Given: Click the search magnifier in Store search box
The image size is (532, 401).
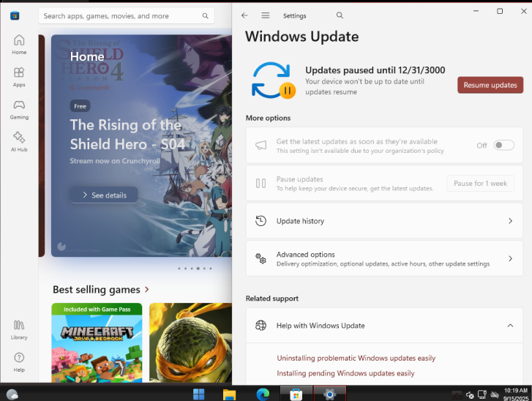Looking at the screenshot, I should coord(206,15).
